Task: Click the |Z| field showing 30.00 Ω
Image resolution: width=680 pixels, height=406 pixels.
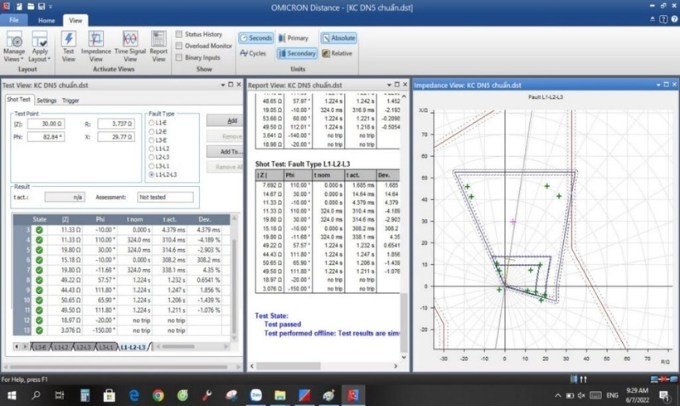Action: [46, 124]
